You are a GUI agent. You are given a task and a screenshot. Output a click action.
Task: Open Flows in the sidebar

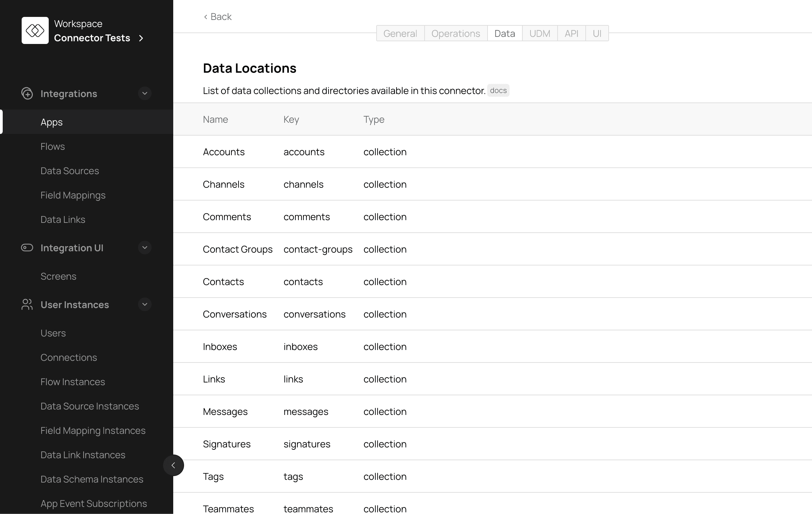[x=52, y=146]
